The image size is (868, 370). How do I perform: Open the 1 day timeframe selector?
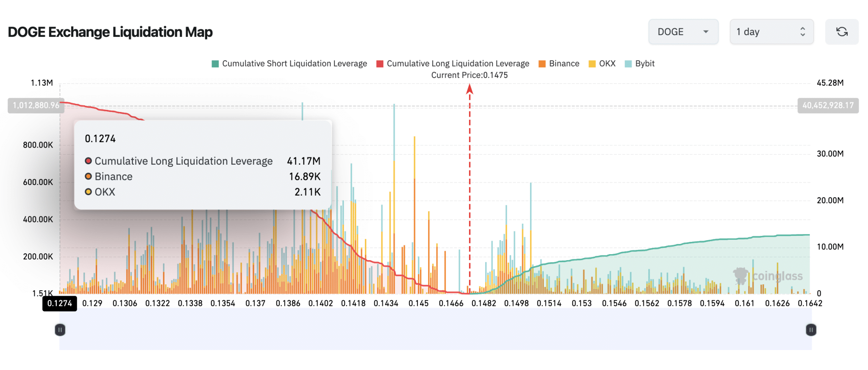point(771,32)
